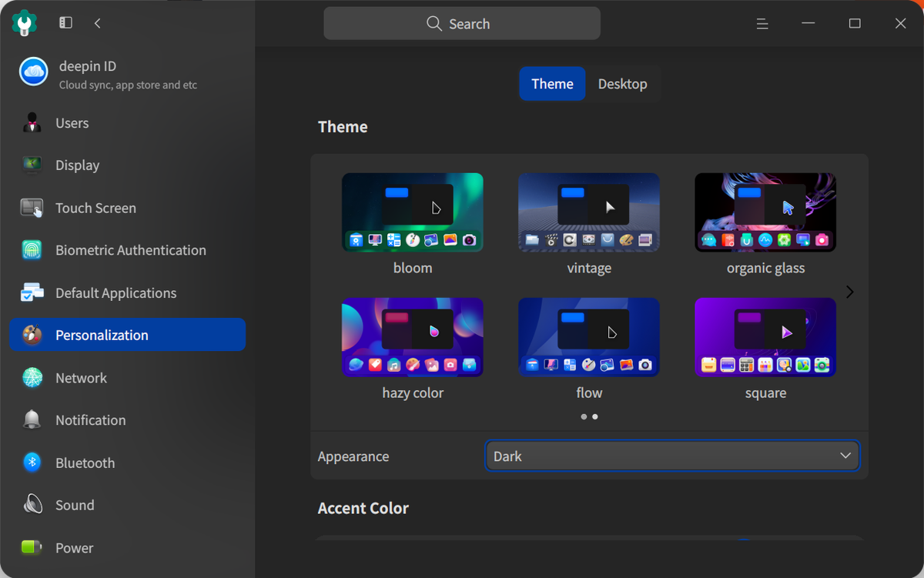924x578 pixels.
Task: Switch to the Desktop tab
Action: coord(622,84)
